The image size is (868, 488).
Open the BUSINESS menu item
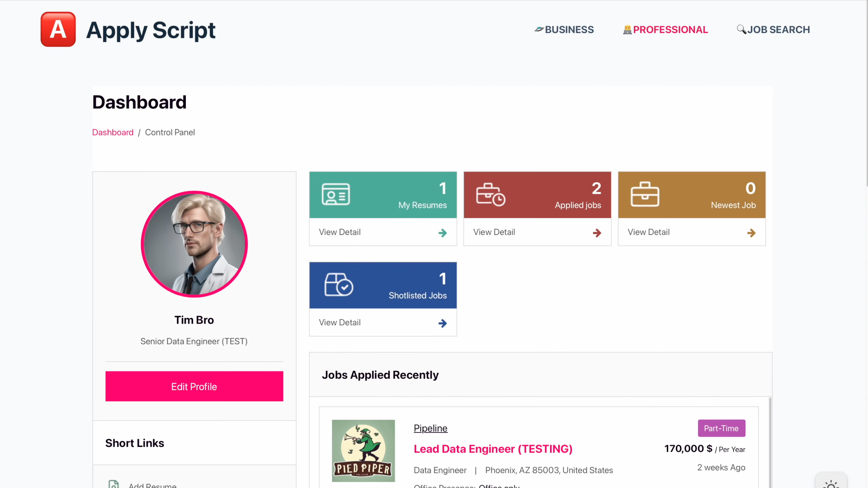pos(564,30)
